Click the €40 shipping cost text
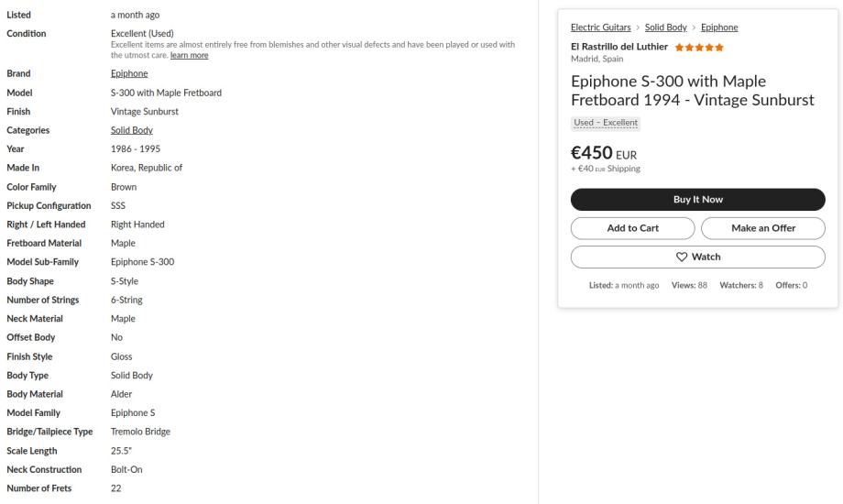 click(605, 169)
